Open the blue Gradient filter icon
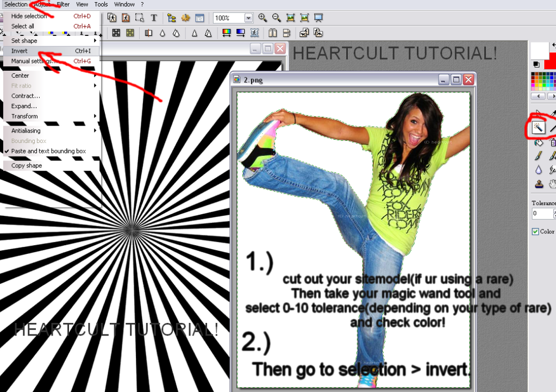This screenshot has height=392, width=556. point(240,33)
